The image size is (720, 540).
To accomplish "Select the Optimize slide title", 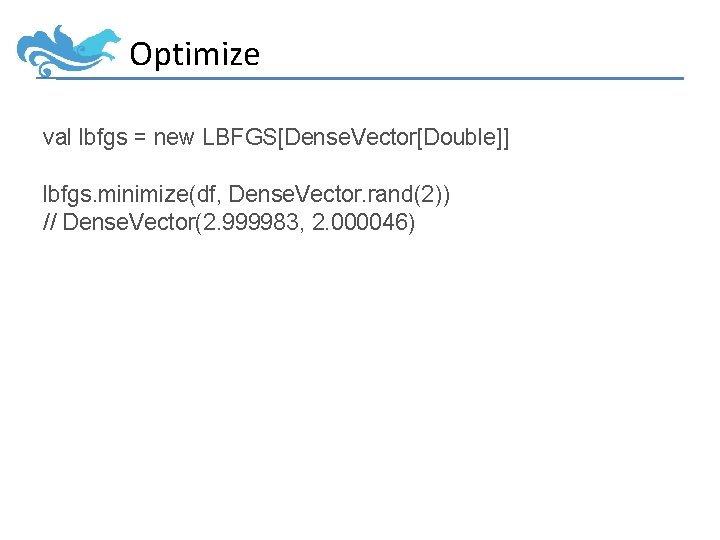I will pos(194,54).
